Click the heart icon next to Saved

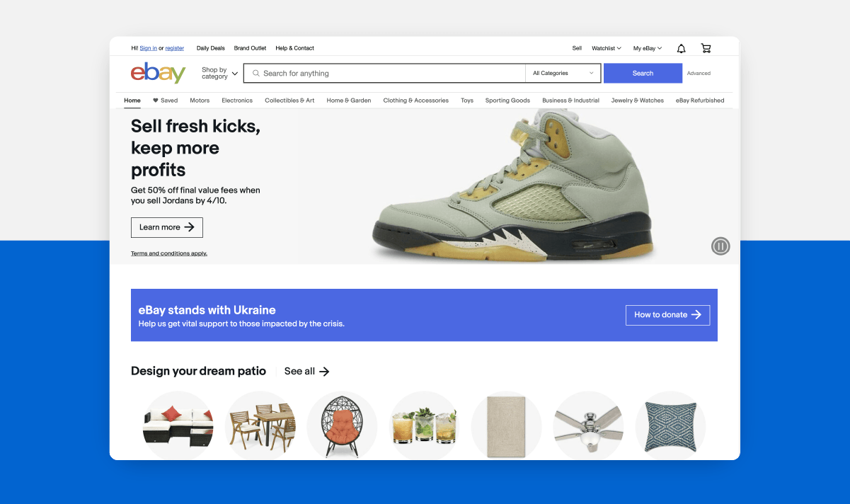tap(155, 100)
